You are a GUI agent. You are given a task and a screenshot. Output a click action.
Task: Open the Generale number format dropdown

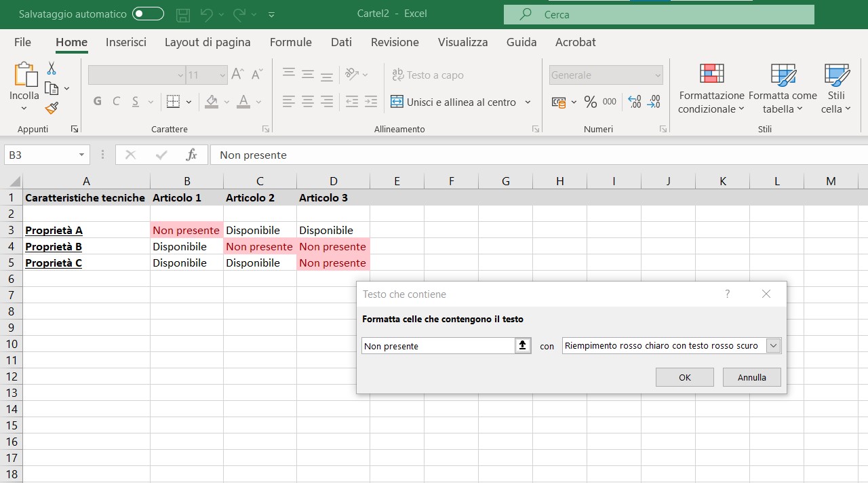coord(657,75)
